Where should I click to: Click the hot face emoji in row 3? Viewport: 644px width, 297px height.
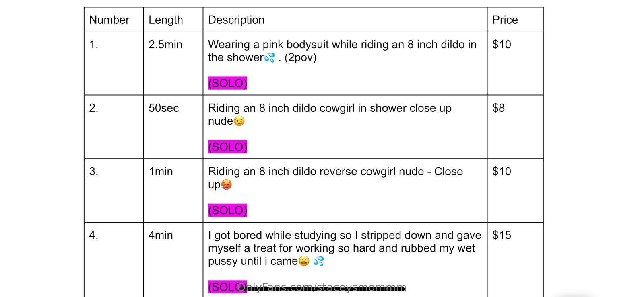pyautogui.click(x=227, y=185)
